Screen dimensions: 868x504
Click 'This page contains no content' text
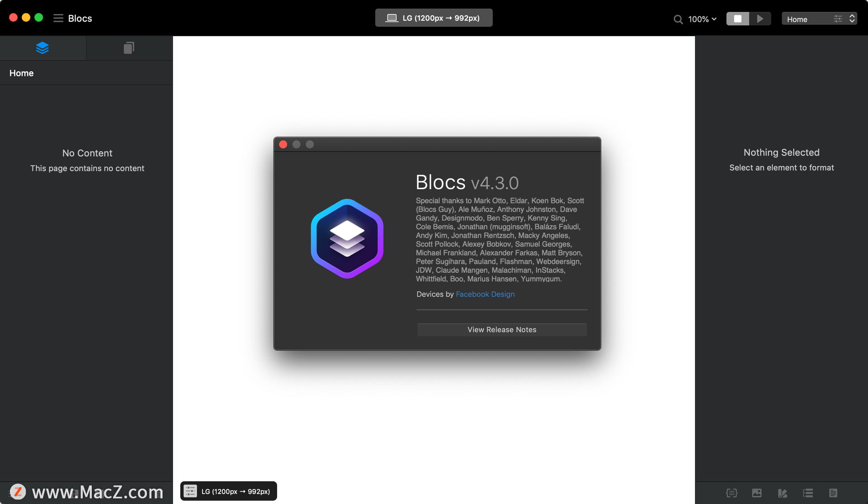[x=87, y=168]
